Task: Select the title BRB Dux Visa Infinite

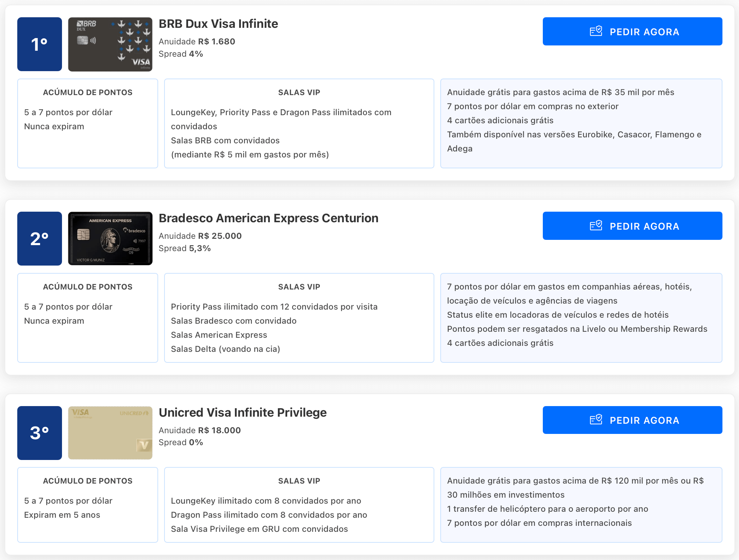Action: coord(218,24)
